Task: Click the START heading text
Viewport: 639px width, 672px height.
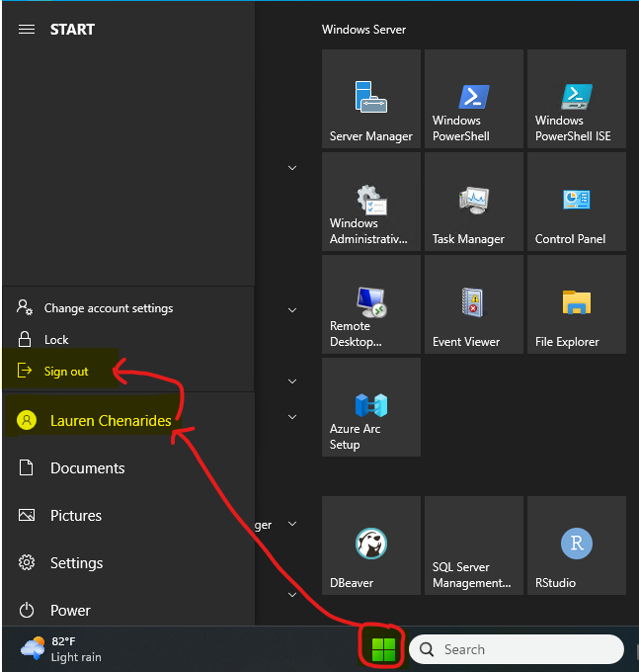Action: [72, 30]
